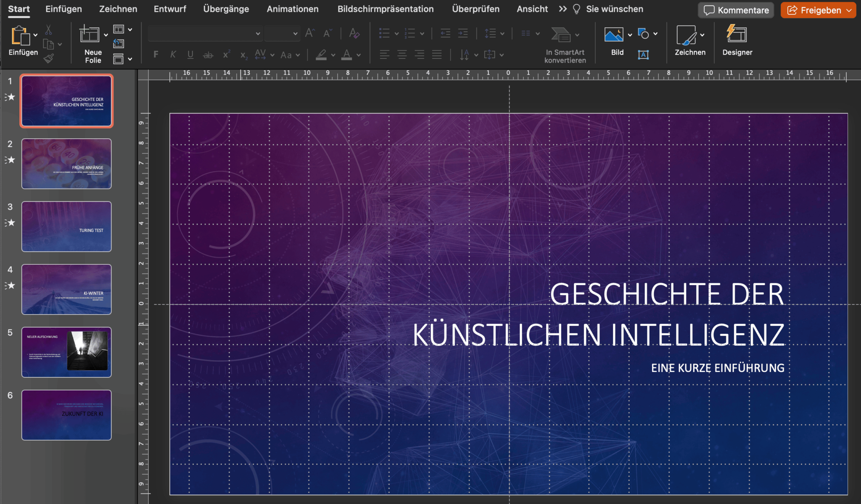Viewport: 861px width, 504px height.
Task: Expand the Bild picture dropdown arrow
Action: coord(630,35)
